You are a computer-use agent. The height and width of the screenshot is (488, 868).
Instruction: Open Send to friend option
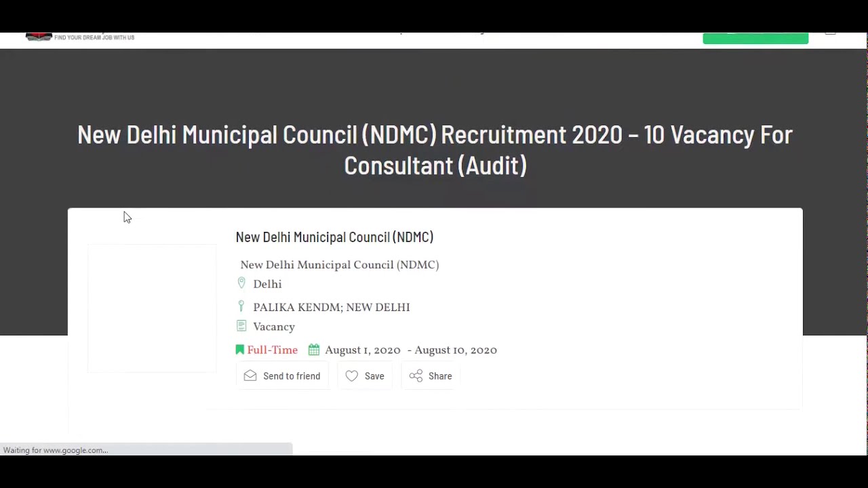(x=282, y=376)
